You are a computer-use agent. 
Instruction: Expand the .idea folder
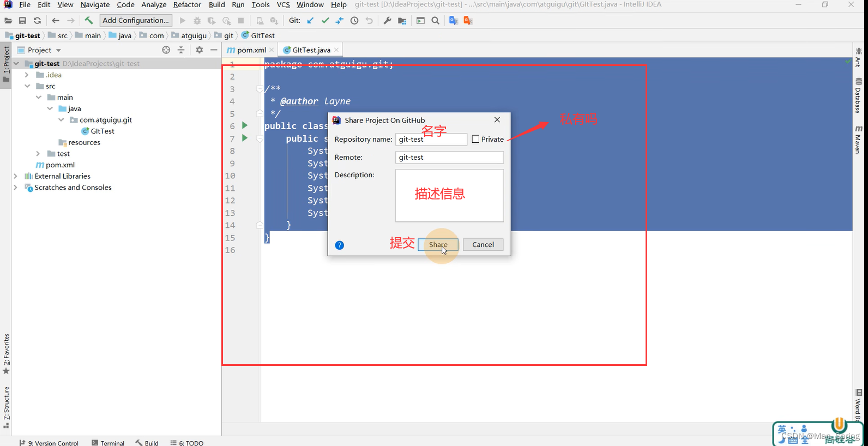click(x=27, y=75)
